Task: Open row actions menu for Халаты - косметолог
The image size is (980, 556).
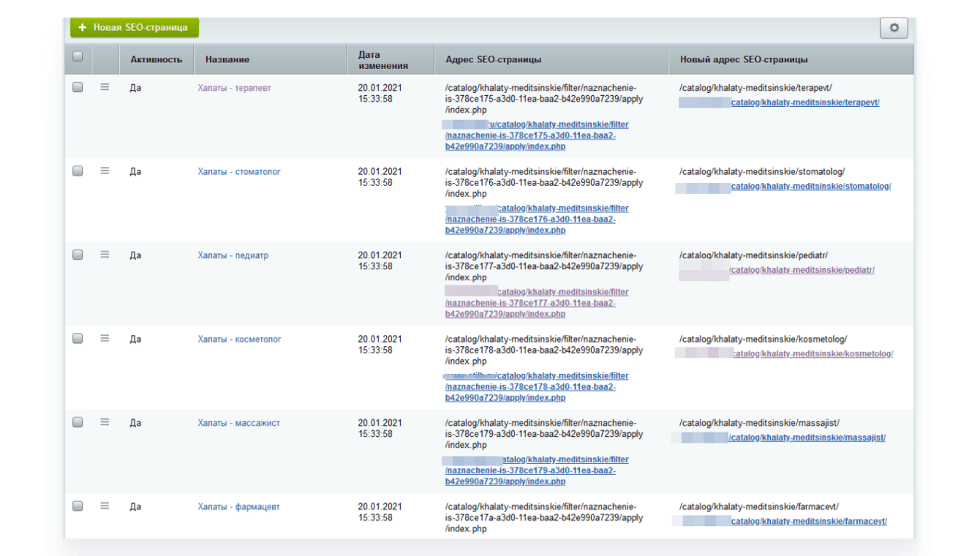Action: point(105,338)
